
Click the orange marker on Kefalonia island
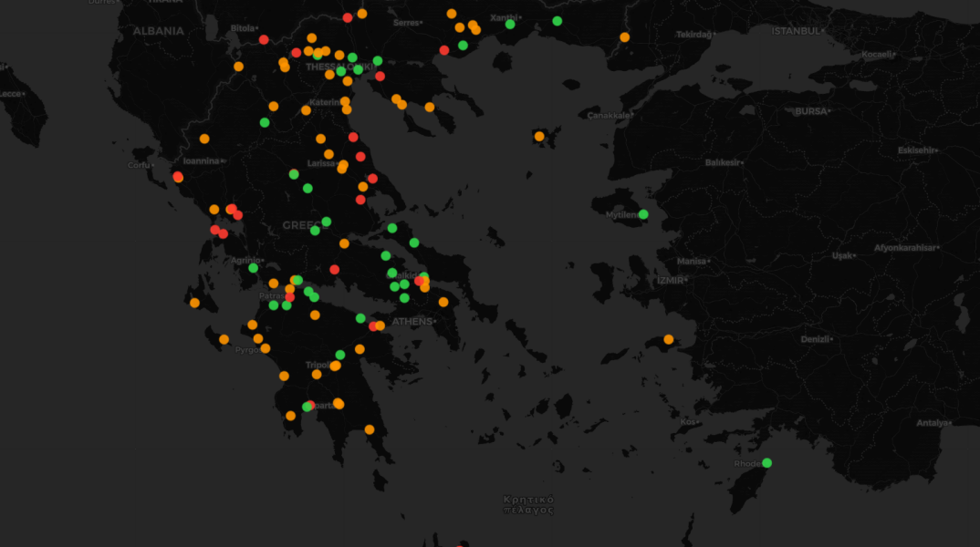click(x=194, y=303)
